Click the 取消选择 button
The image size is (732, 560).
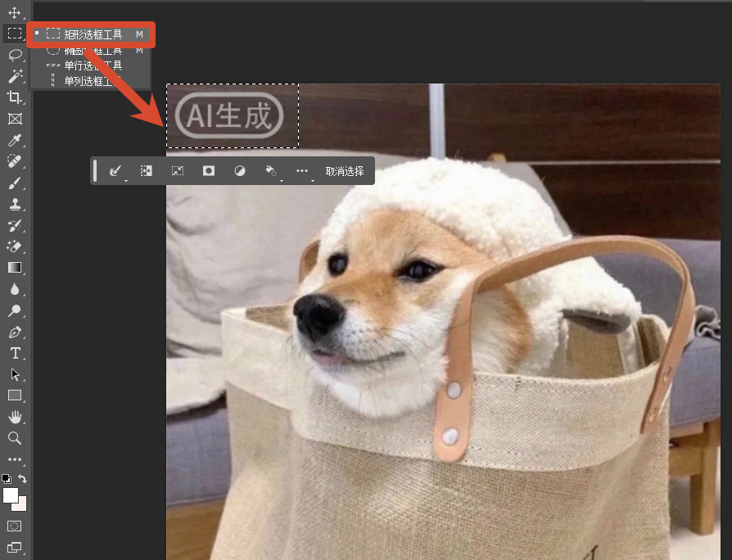(x=345, y=171)
